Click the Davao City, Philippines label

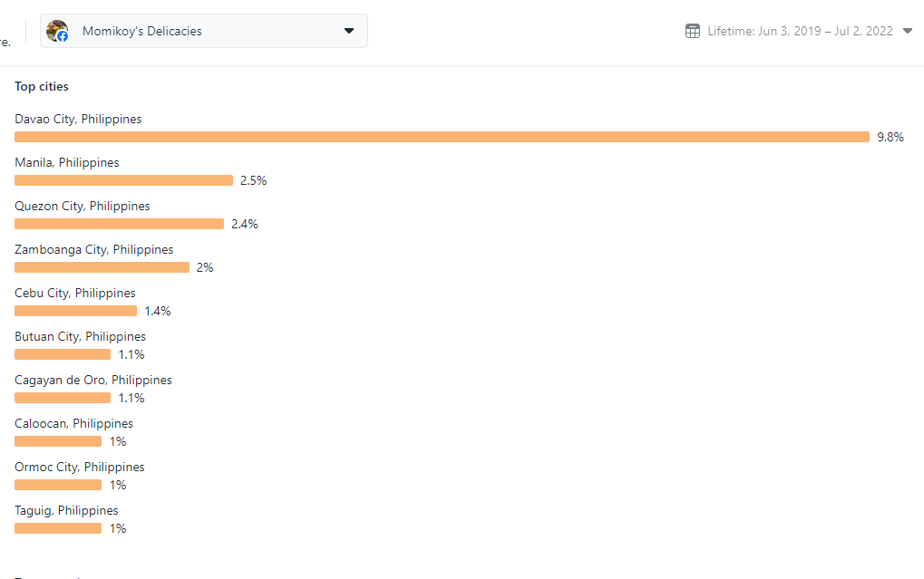[78, 119]
